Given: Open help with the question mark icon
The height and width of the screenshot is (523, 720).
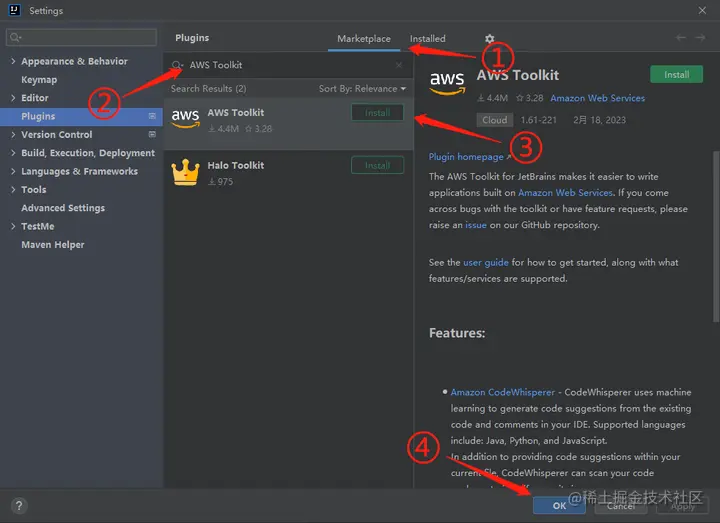Looking at the screenshot, I should tap(19, 506).
